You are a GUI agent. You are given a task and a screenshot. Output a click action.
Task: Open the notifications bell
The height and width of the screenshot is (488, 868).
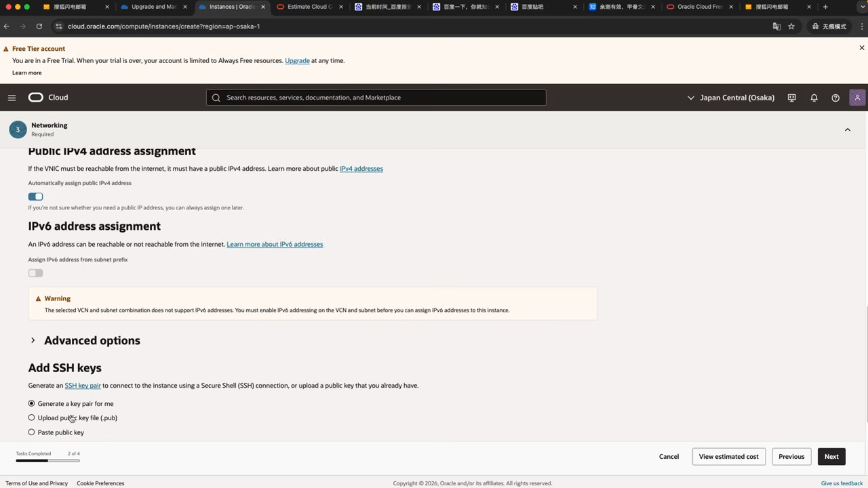pos(814,98)
